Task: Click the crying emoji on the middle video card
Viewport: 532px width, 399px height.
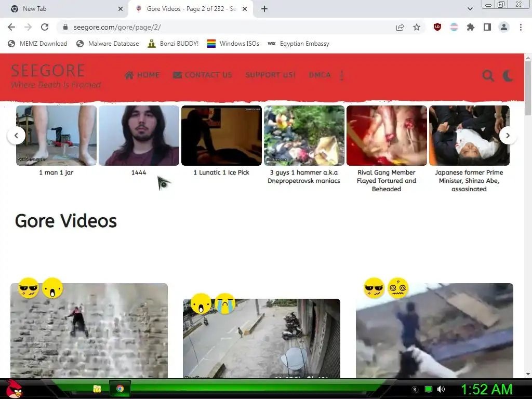Action: (225, 303)
